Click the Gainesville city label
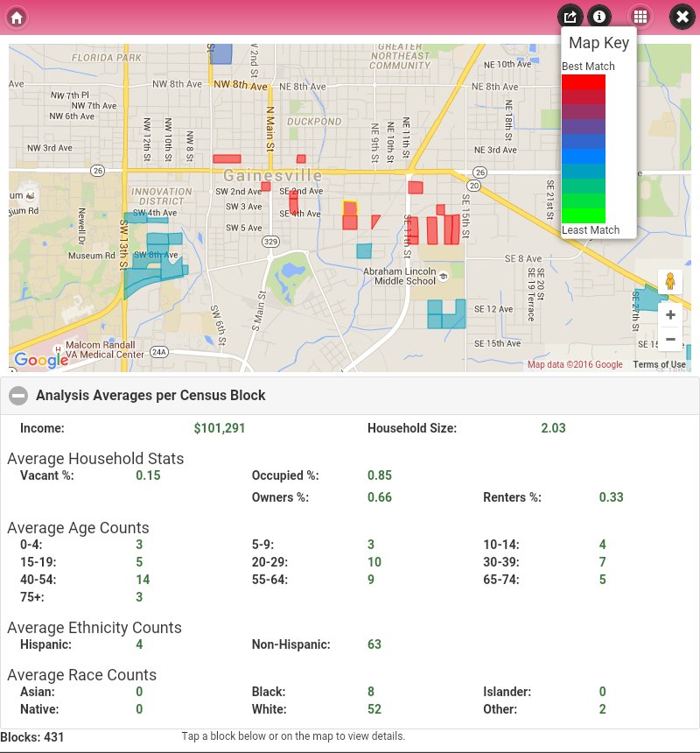The width and height of the screenshot is (700, 753). point(272,175)
